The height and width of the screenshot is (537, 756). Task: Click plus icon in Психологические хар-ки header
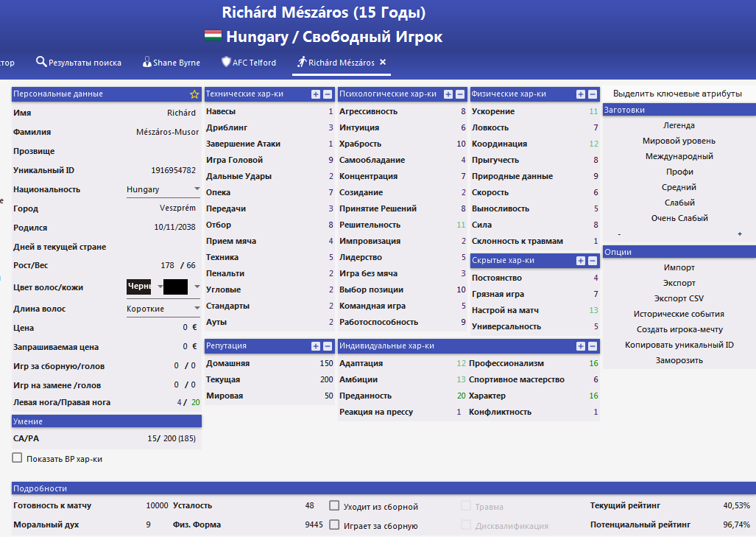[448, 94]
